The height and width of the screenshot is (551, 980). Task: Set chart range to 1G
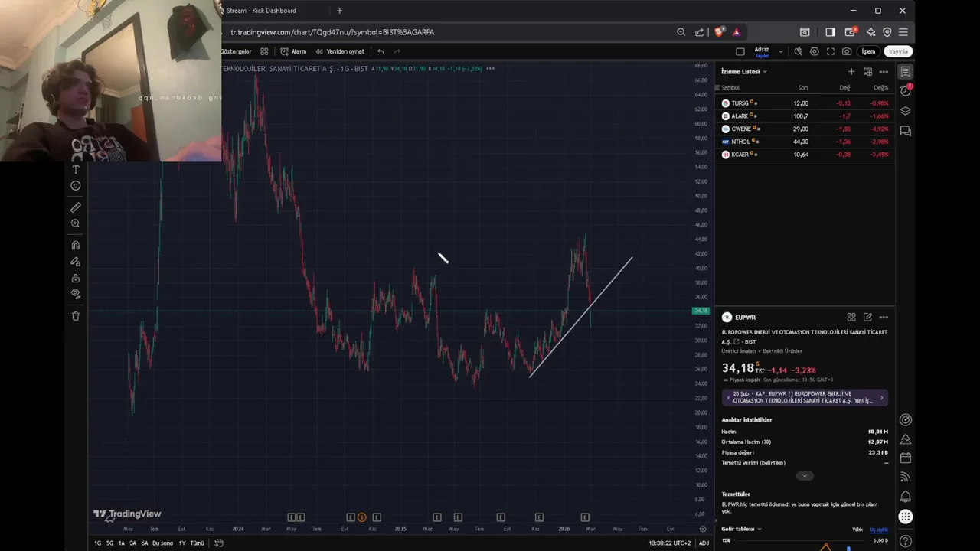(x=97, y=543)
